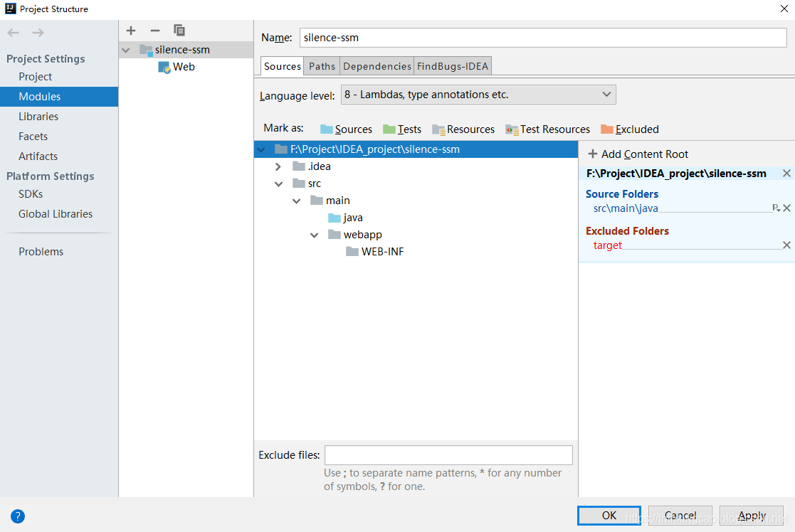
Task: Click the Apply button
Action: point(752,515)
